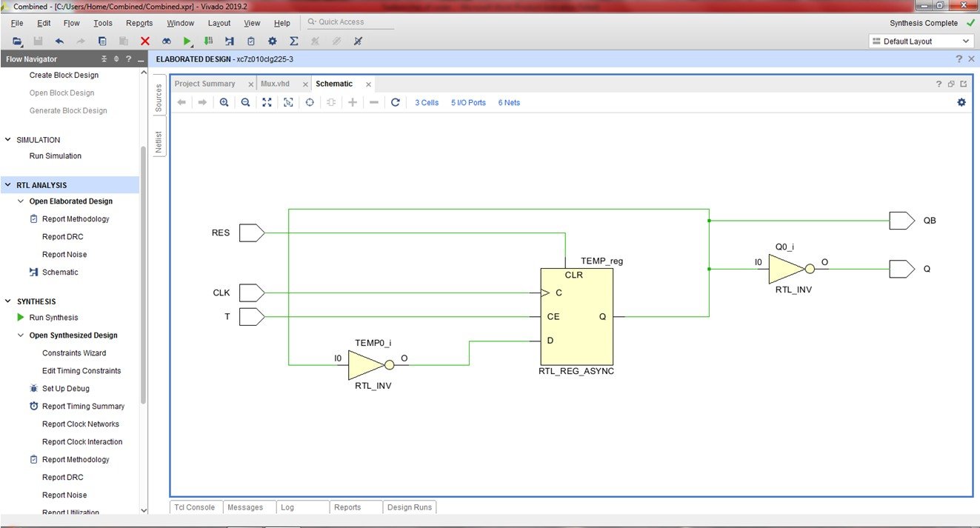Close the Schematic tab

point(369,84)
